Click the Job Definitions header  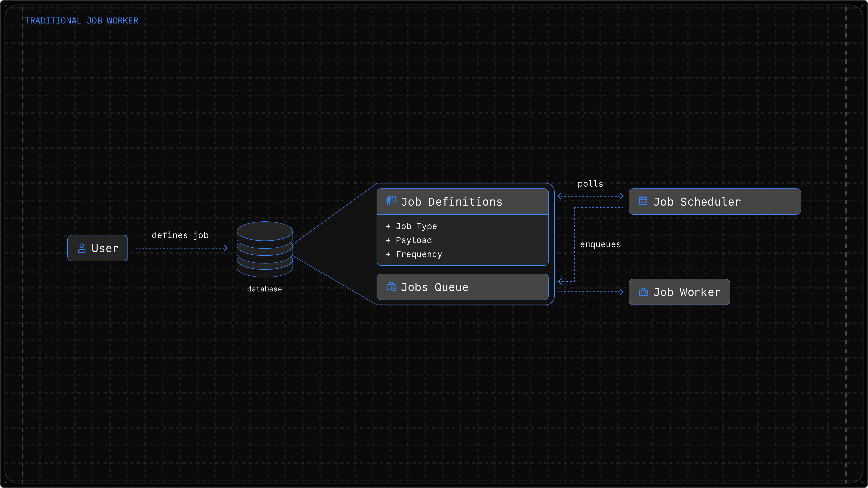coord(463,201)
